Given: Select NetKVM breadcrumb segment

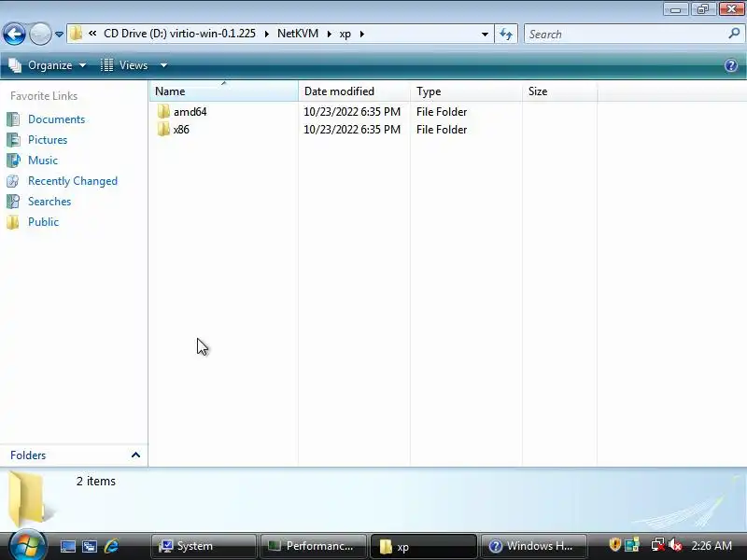Looking at the screenshot, I should click(298, 34).
